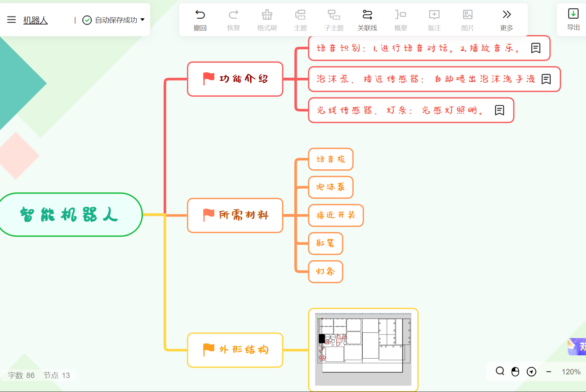Click the red flag on 功能介绍
The width and height of the screenshot is (586, 392).
click(x=209, y=79)
